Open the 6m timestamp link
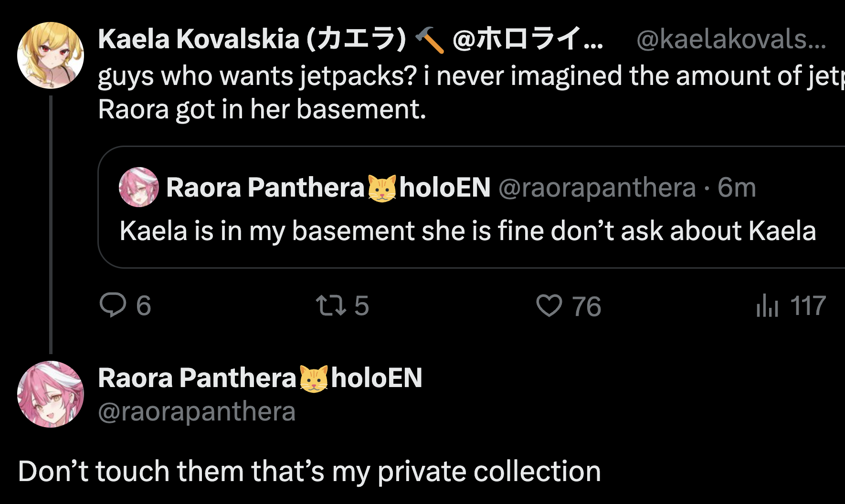This screenshot has height=504, width=845. 737,187
